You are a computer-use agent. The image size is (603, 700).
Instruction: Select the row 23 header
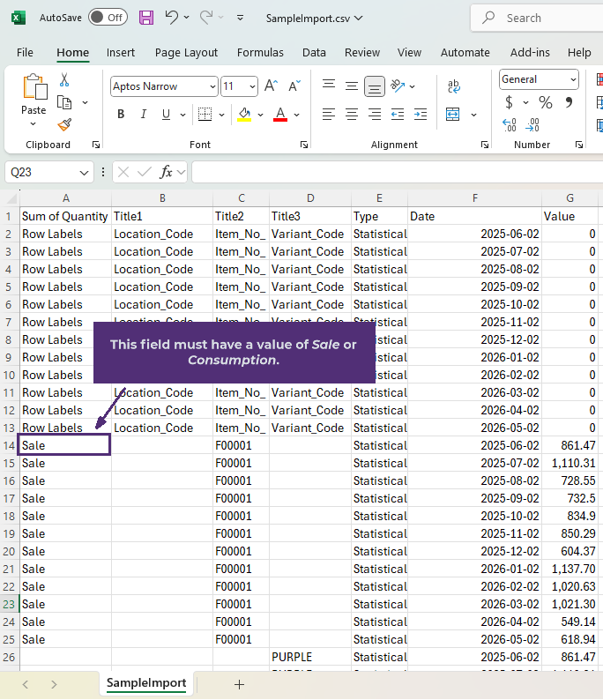pyautogui.click(x=10, y=604)
